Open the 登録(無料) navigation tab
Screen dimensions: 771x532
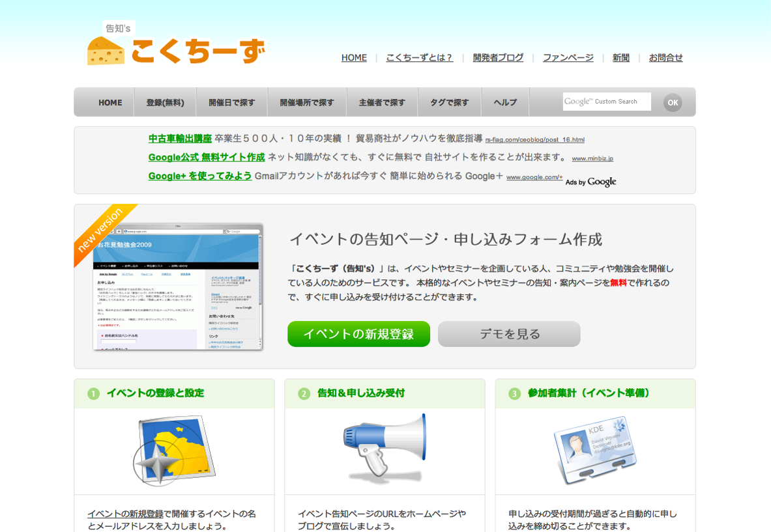pyautogui.click(x=165, y=102)
